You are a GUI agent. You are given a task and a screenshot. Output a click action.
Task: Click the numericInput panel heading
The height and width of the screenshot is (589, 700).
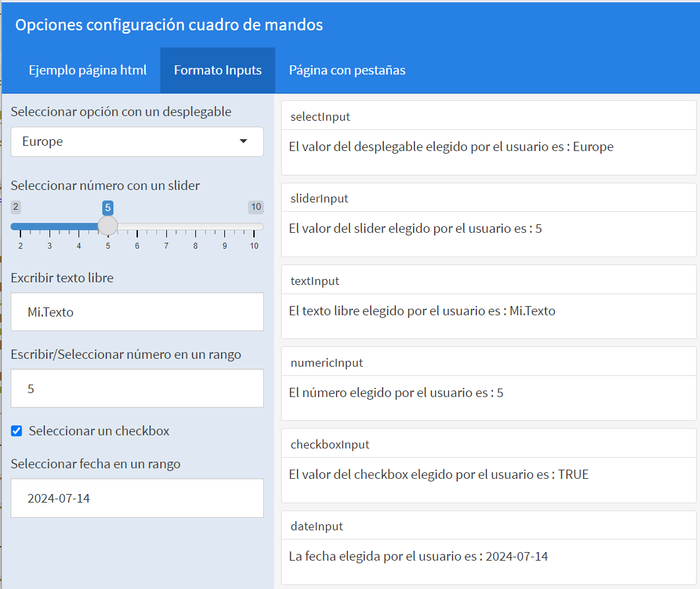[x=327, y=363]
